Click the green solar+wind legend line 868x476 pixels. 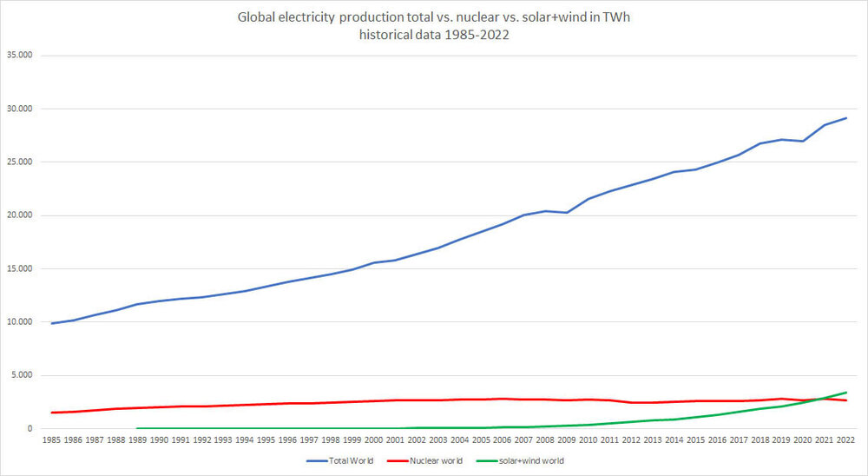(x=487, y=461)
